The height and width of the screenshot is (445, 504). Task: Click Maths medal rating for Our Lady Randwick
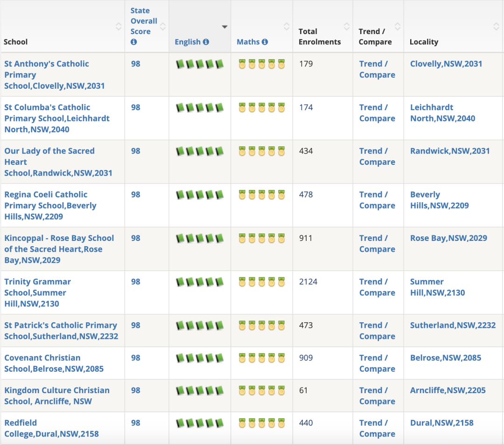click(262, 151)
